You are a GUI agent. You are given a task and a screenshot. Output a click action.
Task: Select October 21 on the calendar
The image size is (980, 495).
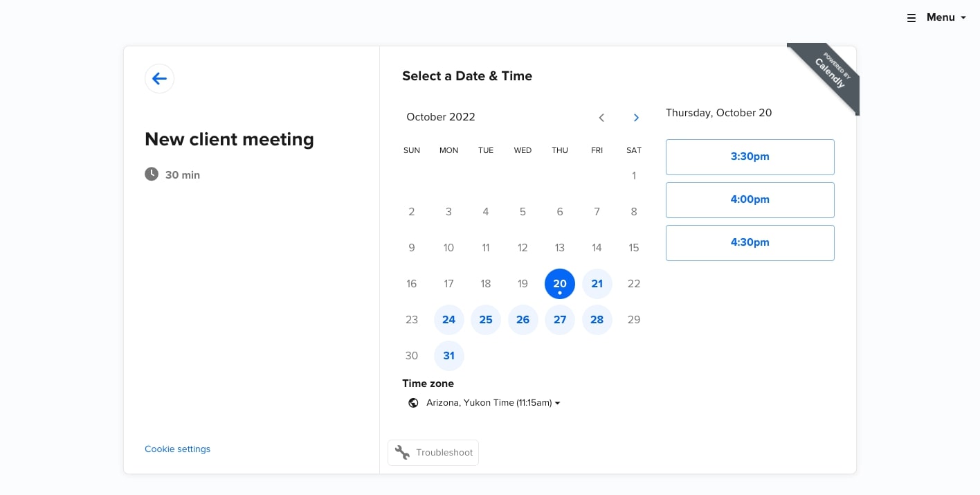point(597,284)
